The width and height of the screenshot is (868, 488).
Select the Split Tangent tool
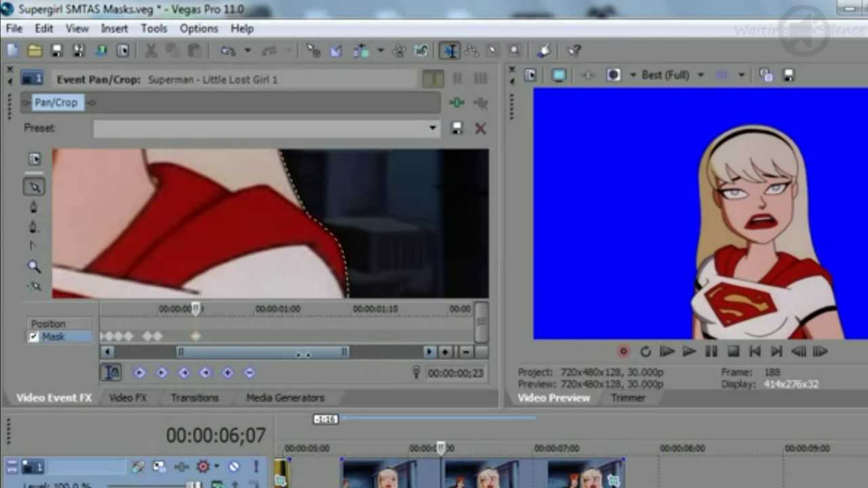(35, 246)
